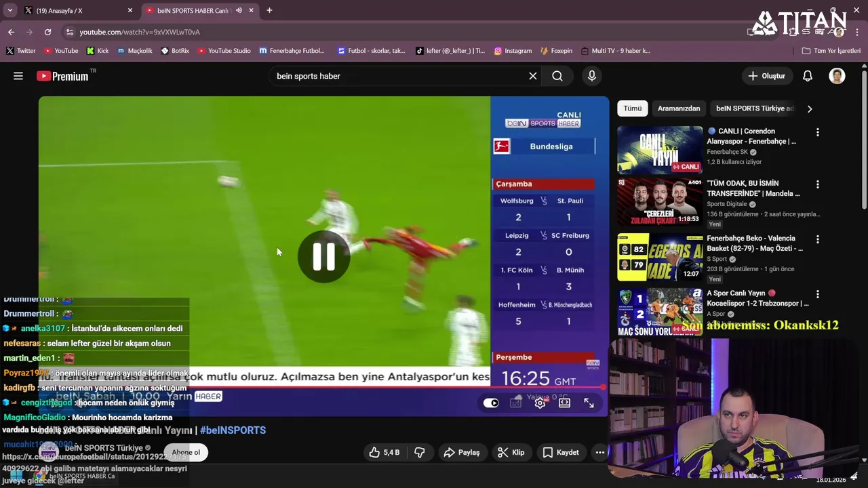Save video with Kaydet button
This screenshot has height=488, width=868.
[561, 452]
